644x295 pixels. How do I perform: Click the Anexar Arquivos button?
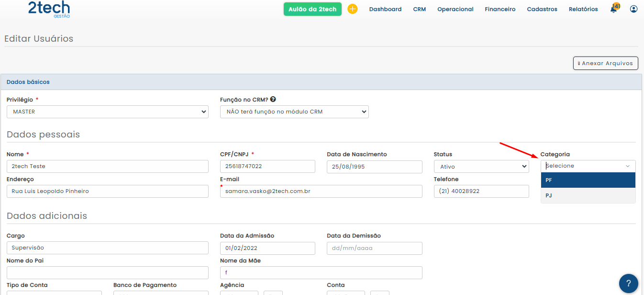[605, 63]
